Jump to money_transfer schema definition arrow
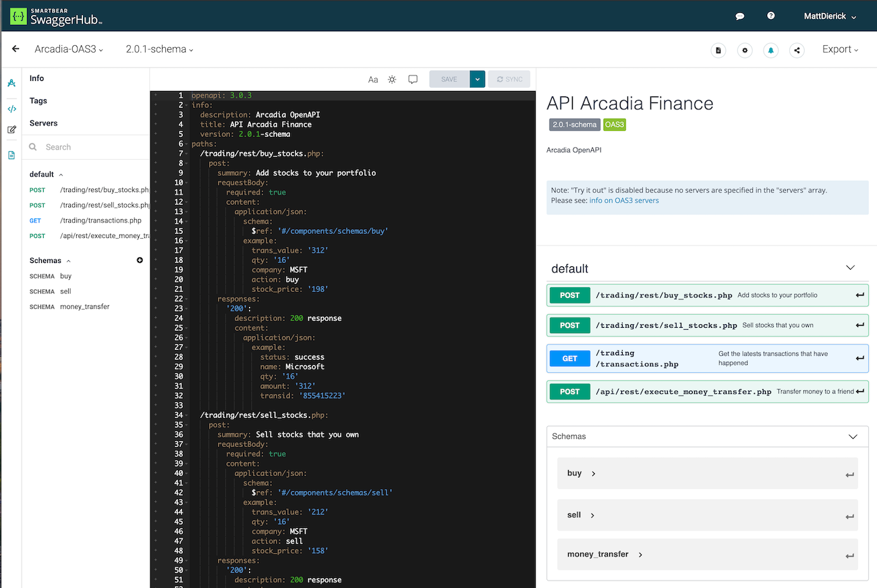 pyautogui.click(x=849, y=556)
